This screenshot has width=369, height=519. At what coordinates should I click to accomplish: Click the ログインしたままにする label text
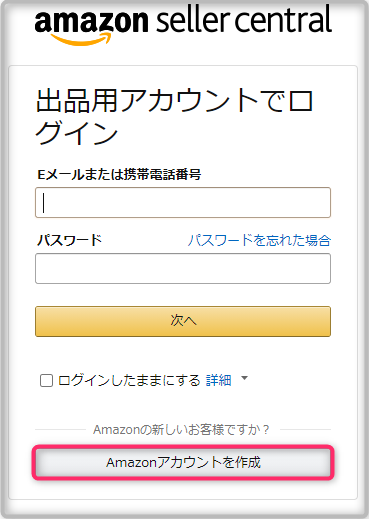pyautogui.click(x=129, y=380)
